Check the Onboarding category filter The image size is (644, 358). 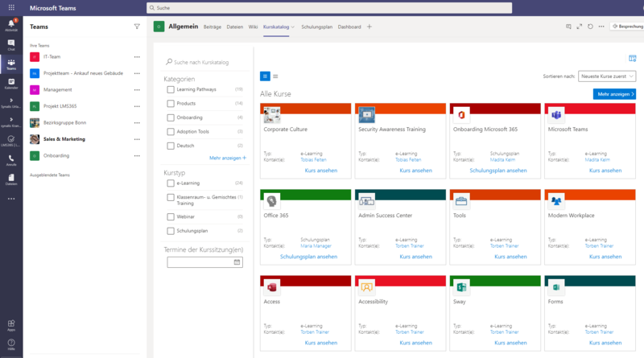171,117
